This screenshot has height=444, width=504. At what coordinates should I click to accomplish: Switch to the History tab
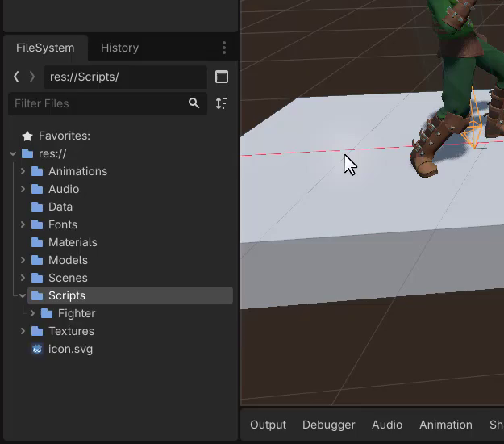tap(119, 48)
